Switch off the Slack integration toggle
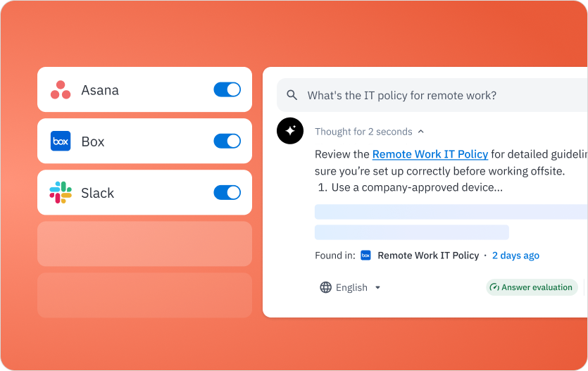 (227, 193)
